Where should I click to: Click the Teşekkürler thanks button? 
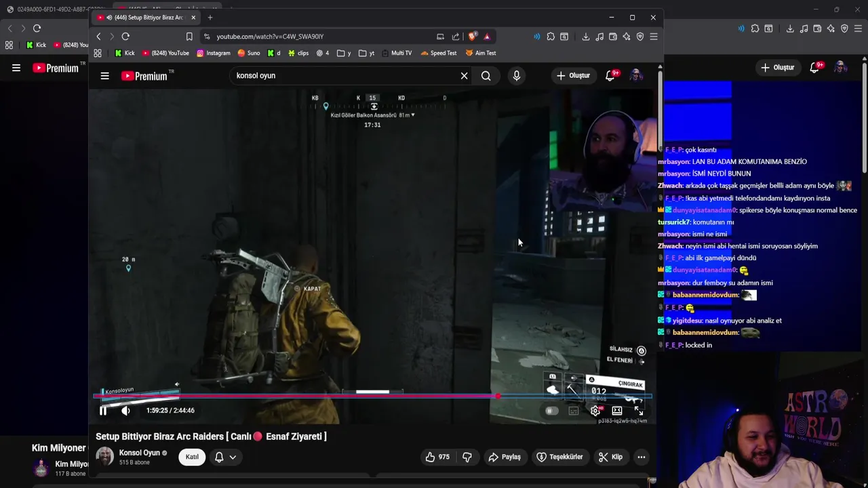[560, 457]
